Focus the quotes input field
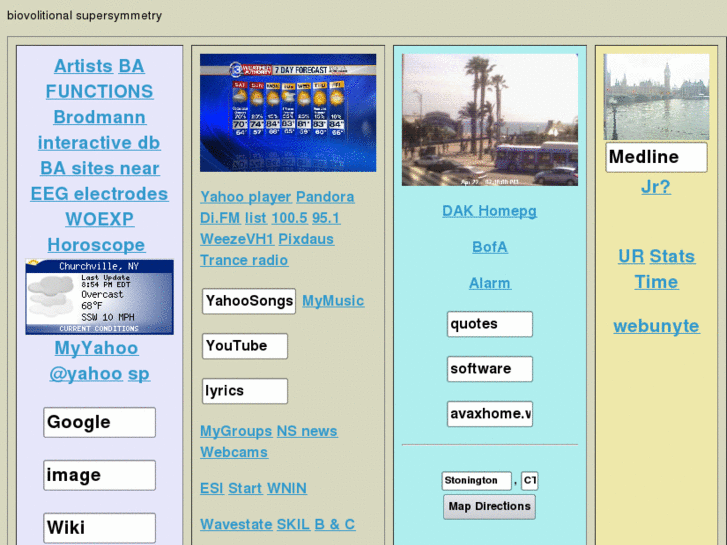Screen dimensions: 727x545 [x=490, y=324]
